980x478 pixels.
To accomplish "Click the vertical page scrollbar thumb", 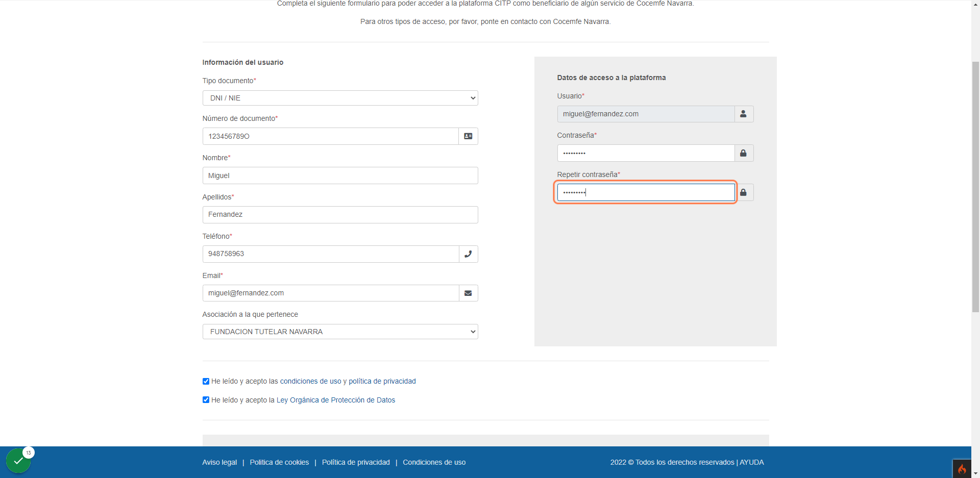I will 975,187.
